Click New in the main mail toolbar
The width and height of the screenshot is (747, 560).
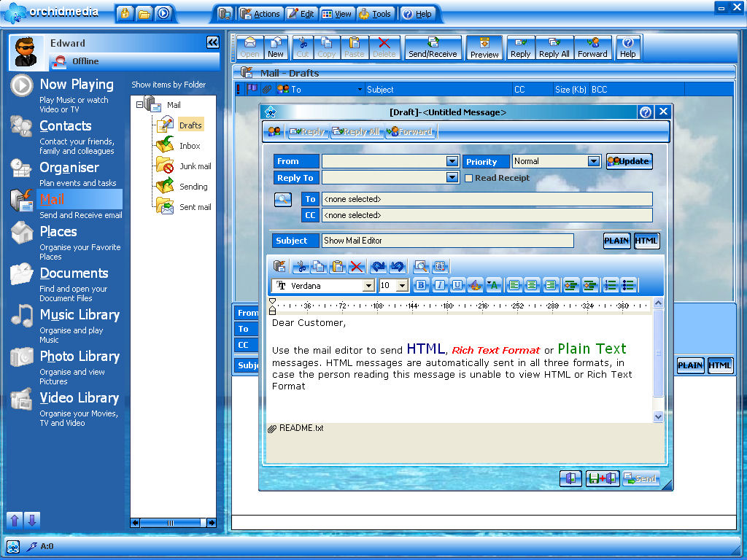coord(275,48)
